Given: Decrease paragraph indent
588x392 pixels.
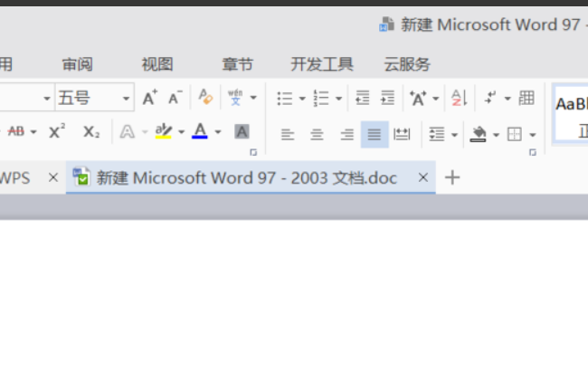Looking at the screenshot, I should pos(362,98).
